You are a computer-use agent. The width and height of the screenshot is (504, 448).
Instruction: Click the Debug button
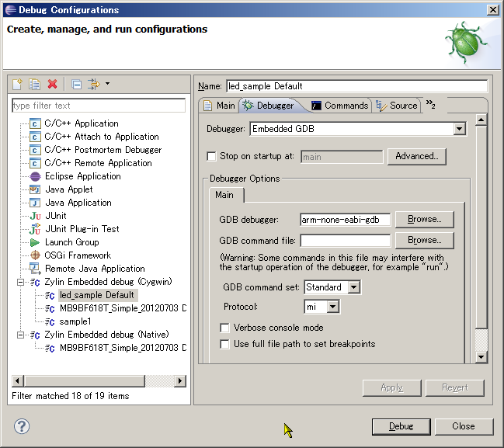tap(401, 426)
